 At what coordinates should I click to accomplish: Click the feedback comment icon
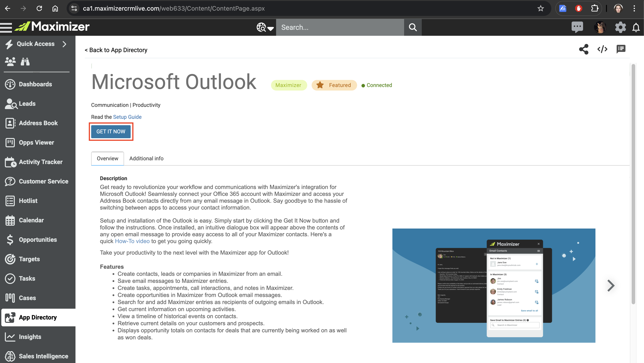pyautogui.click(x=621, y=49)
